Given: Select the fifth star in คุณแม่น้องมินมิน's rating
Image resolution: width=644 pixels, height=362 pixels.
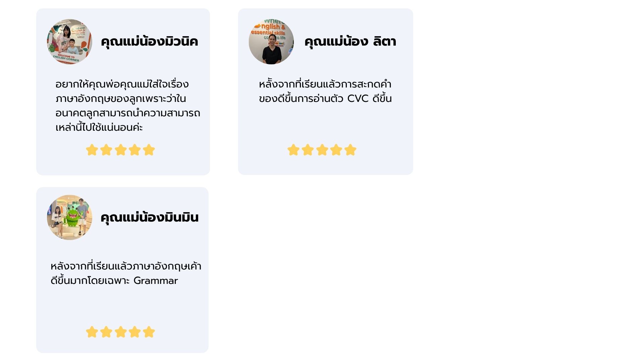Looking at the screenshot, I should coord(149,332).
